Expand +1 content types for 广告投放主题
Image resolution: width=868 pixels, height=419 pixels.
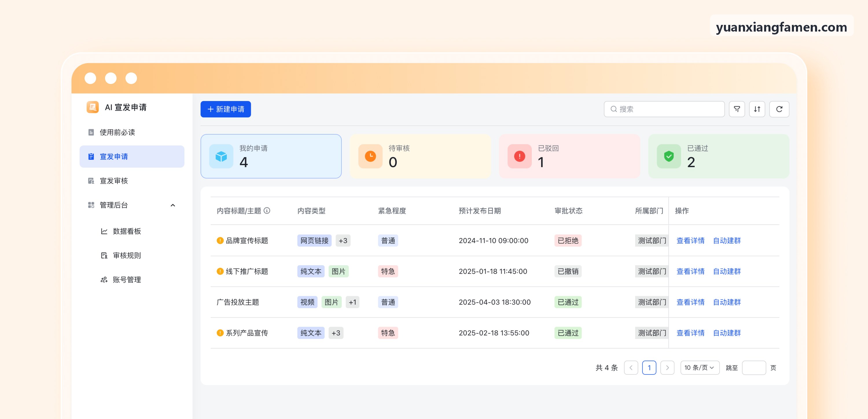pos(352,302)
